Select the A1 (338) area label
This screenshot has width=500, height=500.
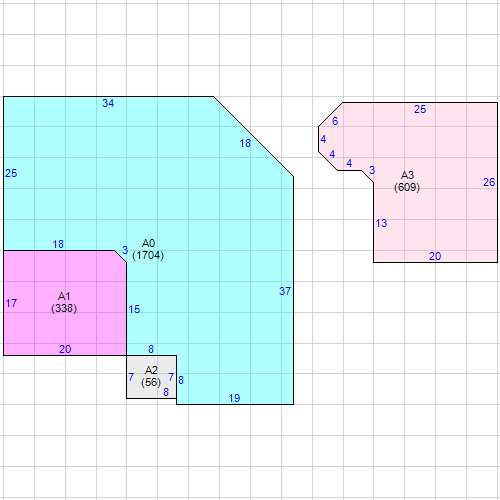click(64, 302)
